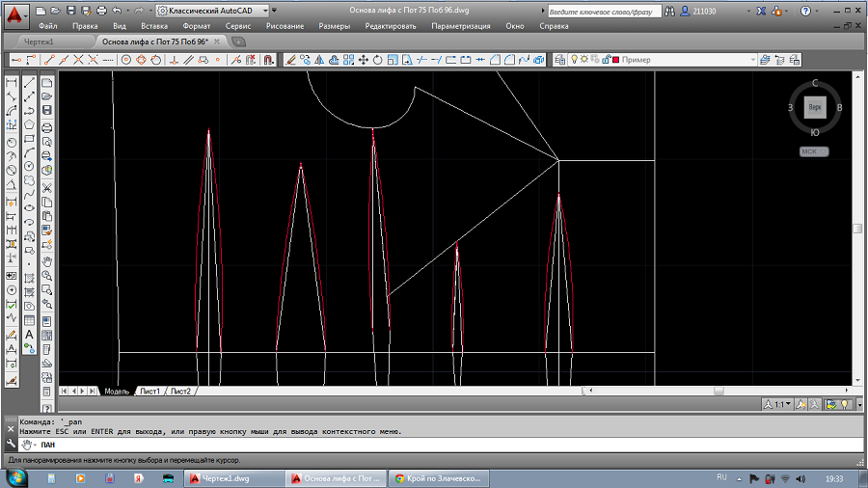This screenshot has width=868, height=488.
Task: Open the Рисование menu
Action: click(284, 26)
